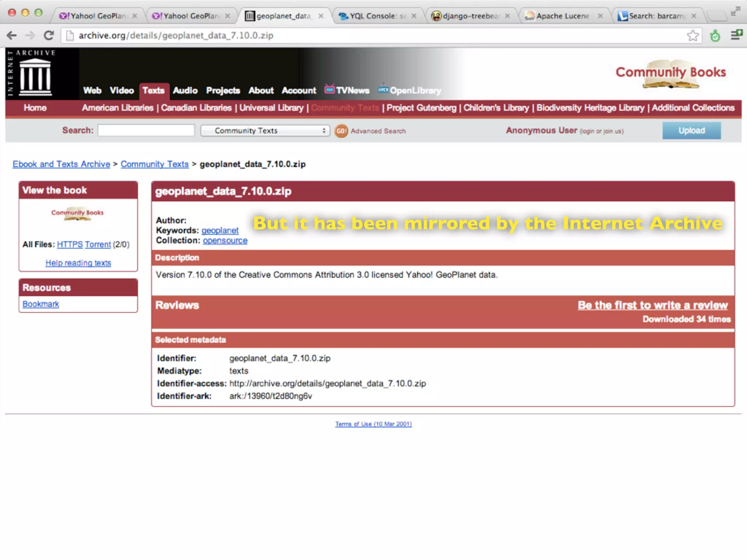This screenshot has height=560, width=747.
Task: Open Canadian Libraries collection
Action: coord(196,108)
